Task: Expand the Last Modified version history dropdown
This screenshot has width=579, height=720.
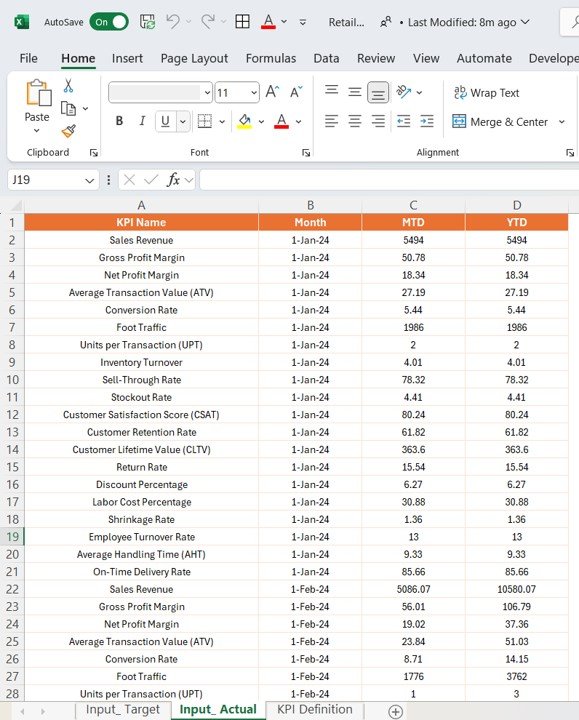Action: coord(525,22)
